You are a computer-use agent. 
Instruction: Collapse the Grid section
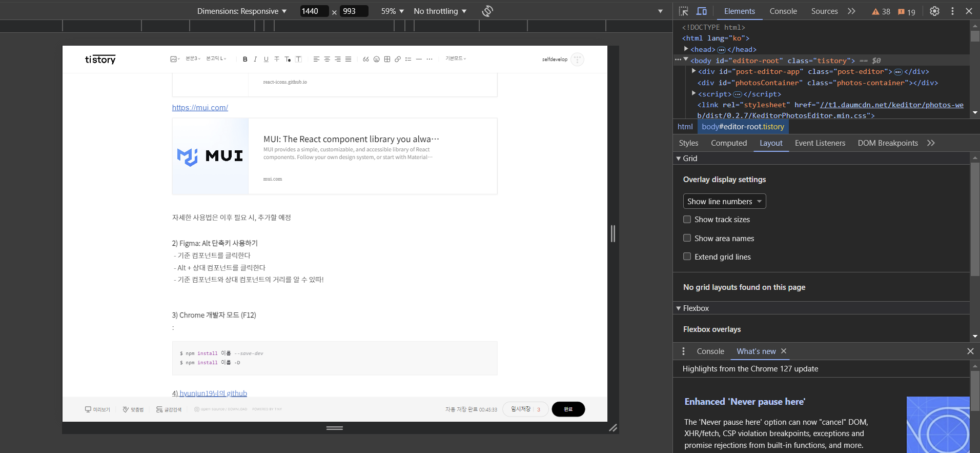(679, 159)
